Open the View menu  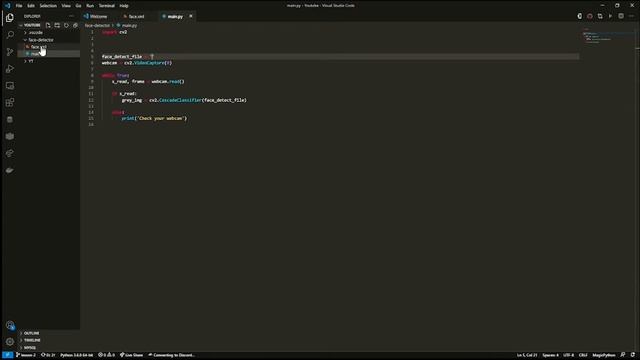66,6
